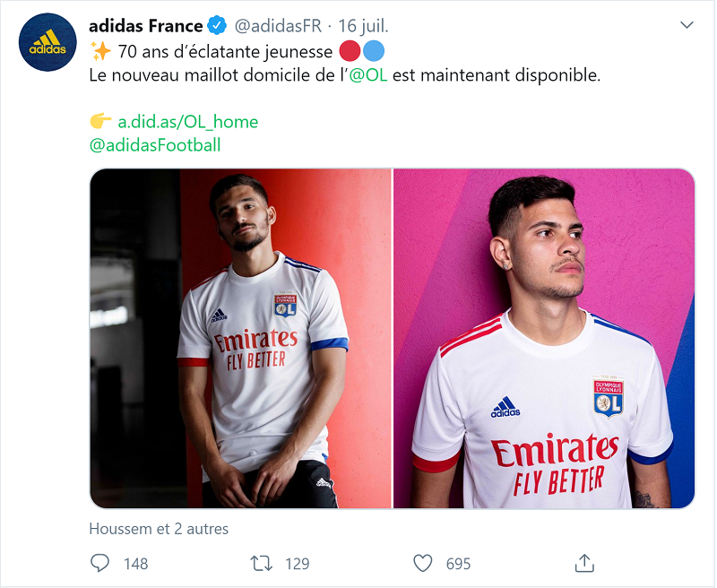
Task: Open the left jersey photo
Action: click(x=240, y=339)
